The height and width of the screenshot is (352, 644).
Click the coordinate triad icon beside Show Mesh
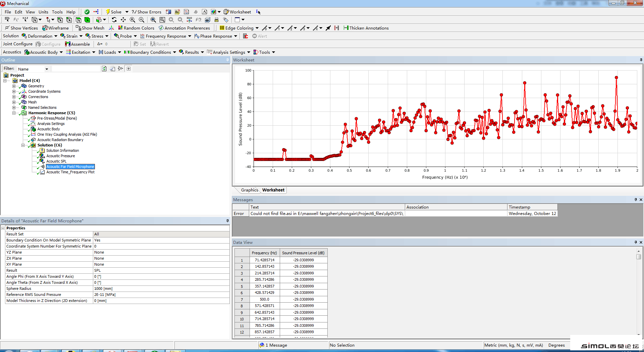point(111,28)
